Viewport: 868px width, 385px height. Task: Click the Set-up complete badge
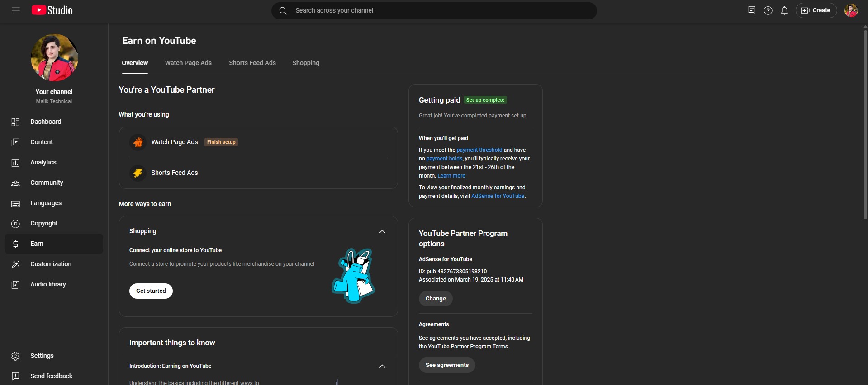(485, 100)
